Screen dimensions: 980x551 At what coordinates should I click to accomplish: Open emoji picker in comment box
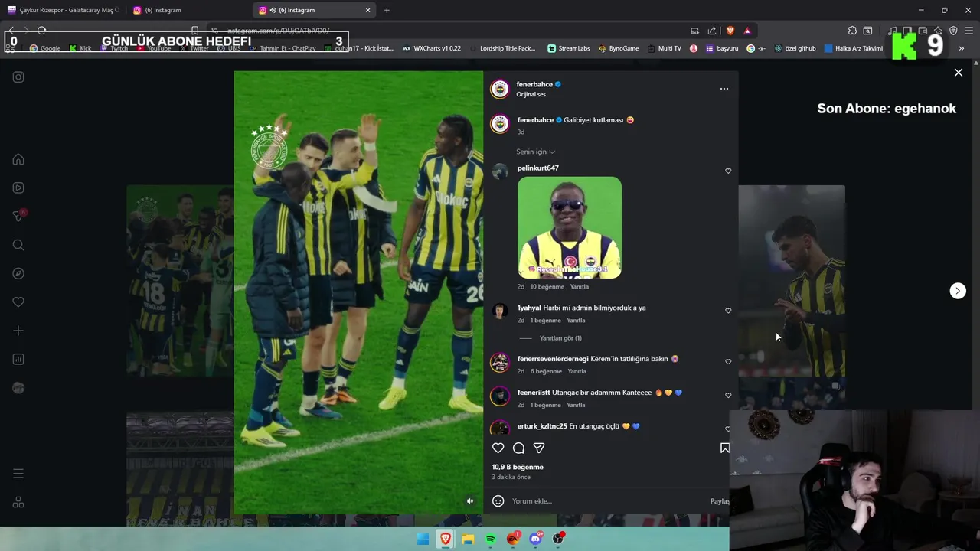498,501
